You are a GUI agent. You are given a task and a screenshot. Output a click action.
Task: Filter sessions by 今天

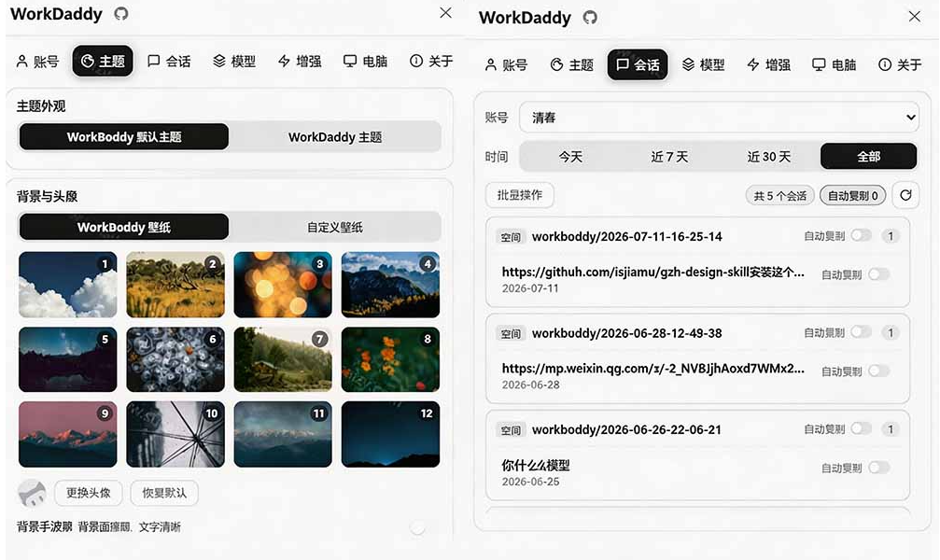[x=570, y=157]
